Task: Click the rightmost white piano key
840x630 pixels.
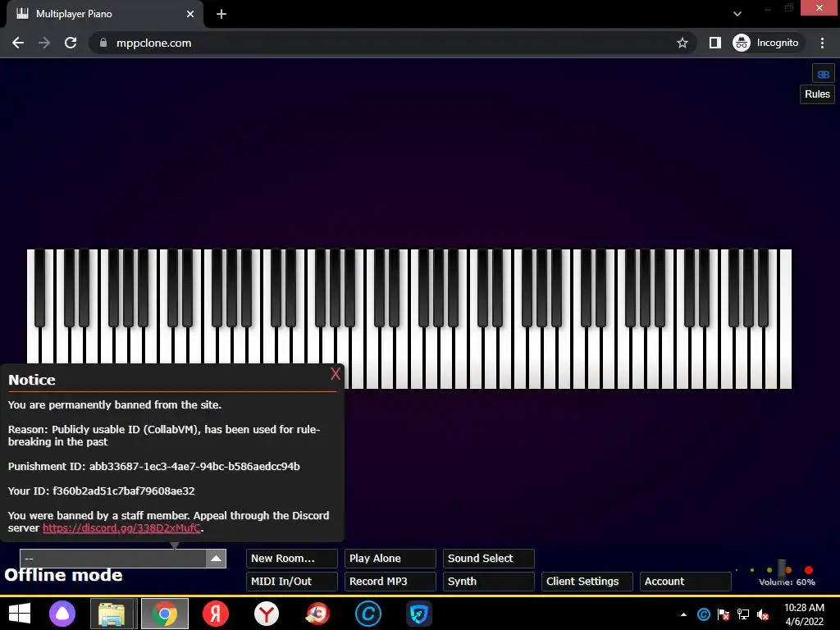Action: tap(785, 319)
